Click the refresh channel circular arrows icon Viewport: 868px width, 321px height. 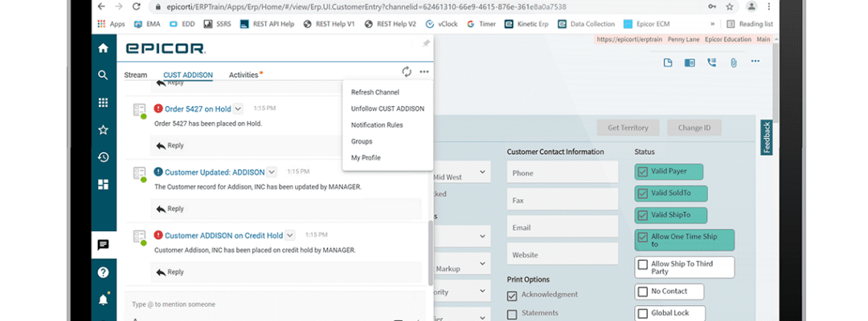pos(407,72)
